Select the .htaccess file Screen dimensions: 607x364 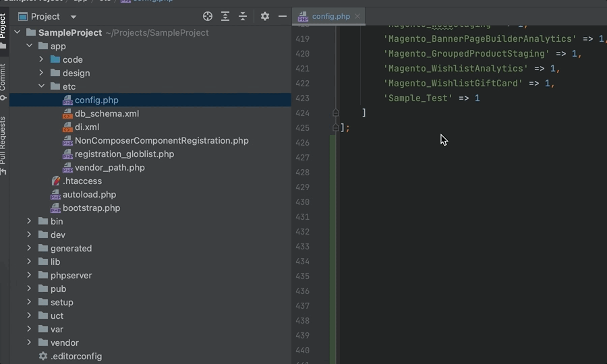(82, 181)
